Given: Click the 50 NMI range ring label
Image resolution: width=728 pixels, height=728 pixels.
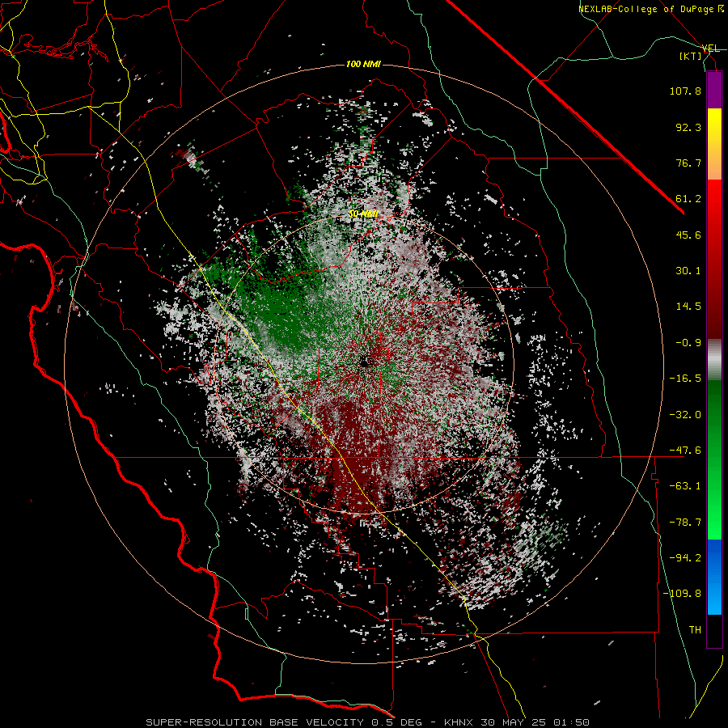Looking at the screenshot, I should (363, 214).
